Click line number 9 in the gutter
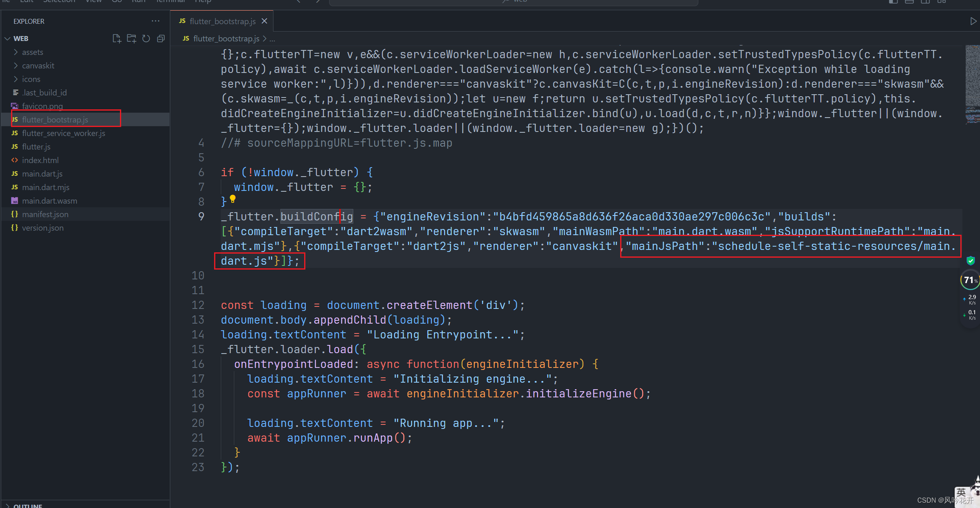Screen dimensions: 980x508 [x=201, y=216]
